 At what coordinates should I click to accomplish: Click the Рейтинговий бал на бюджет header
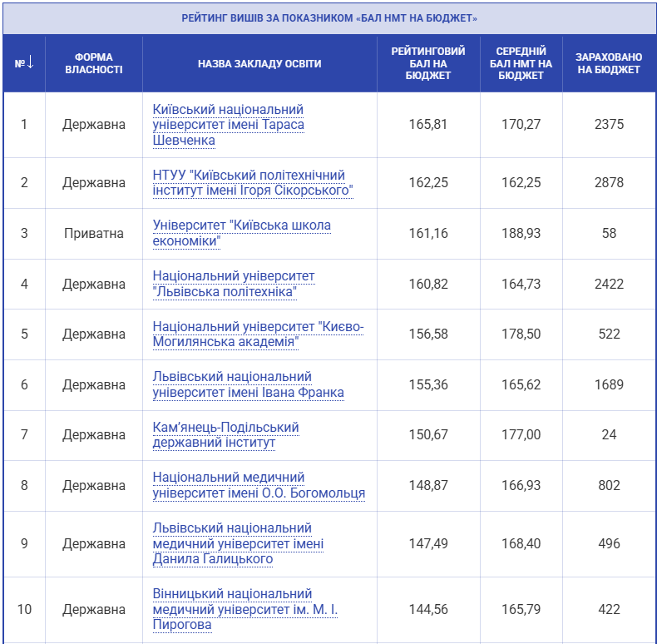[428, 63]
